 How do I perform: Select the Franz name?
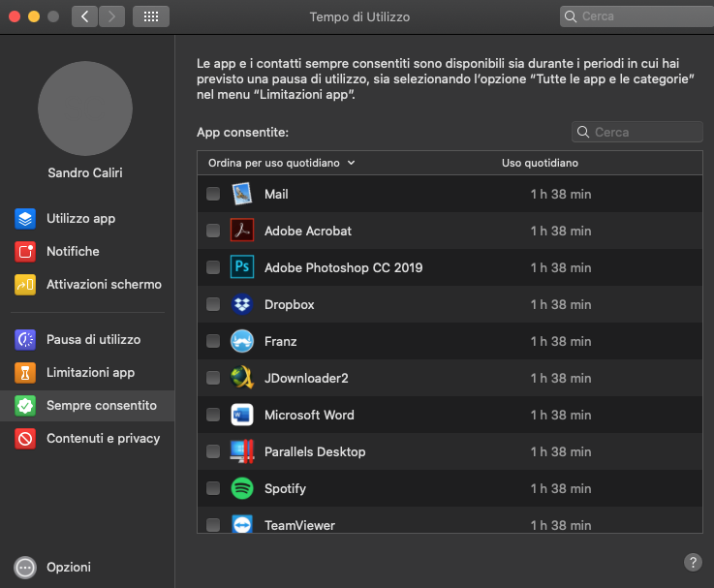[x=281, y=342]
